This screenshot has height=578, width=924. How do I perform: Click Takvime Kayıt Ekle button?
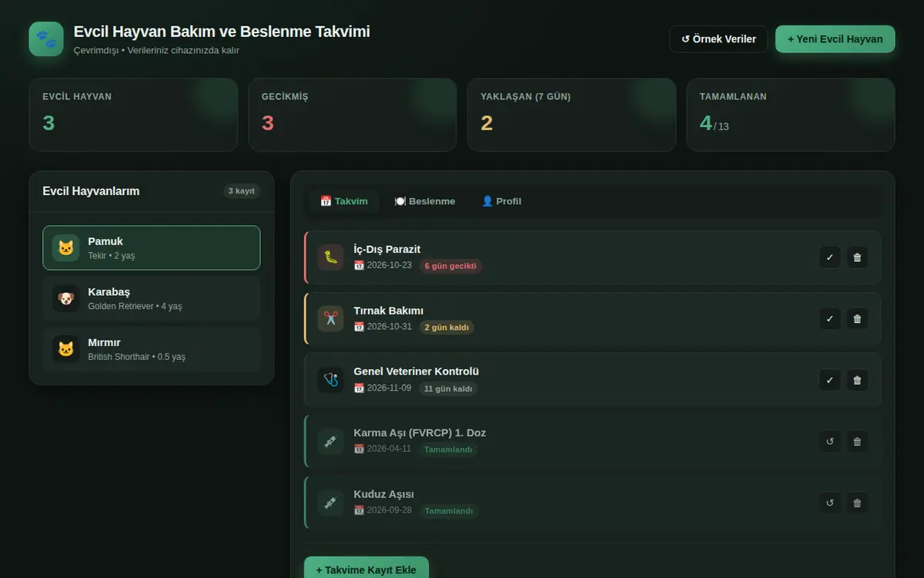coord(367,570)
